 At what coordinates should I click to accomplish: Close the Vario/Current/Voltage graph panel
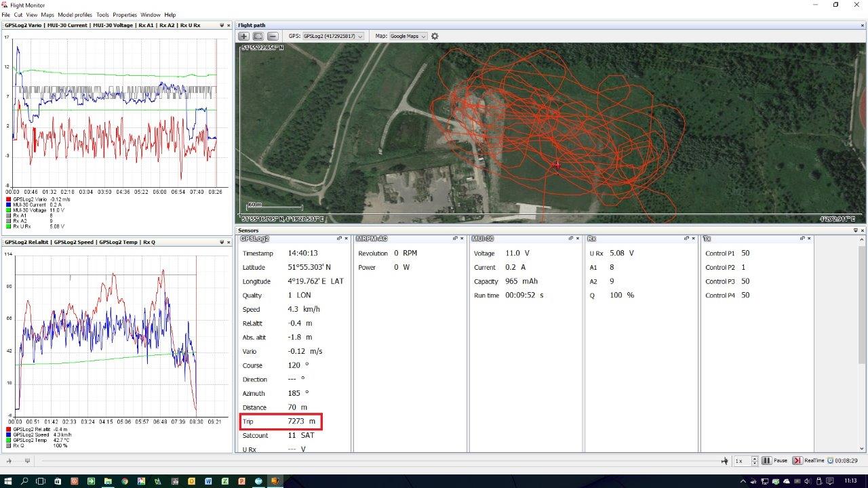pyautogui.click(x=229, y=25)
